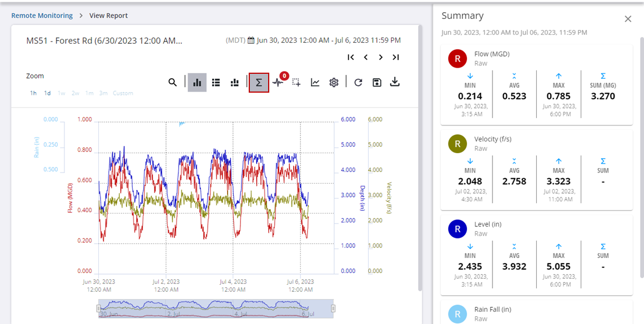
Task: Click Velocity MAX value 3.323
Action: click(x=559, y=181)
